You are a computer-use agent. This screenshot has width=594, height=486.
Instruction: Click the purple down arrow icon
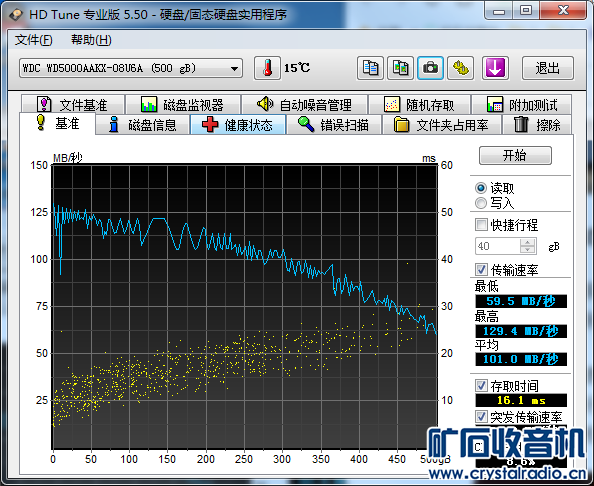[495, 68]
